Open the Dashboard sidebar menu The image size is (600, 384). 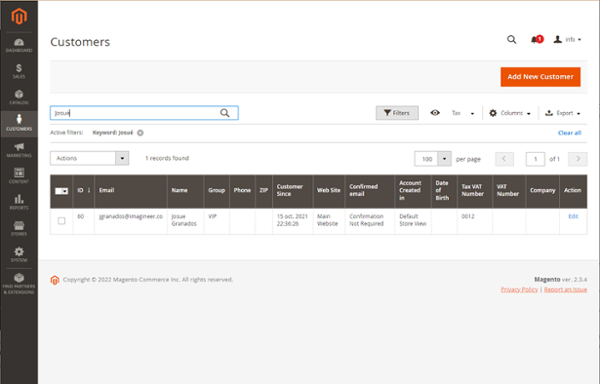click(x=19, y=45)
